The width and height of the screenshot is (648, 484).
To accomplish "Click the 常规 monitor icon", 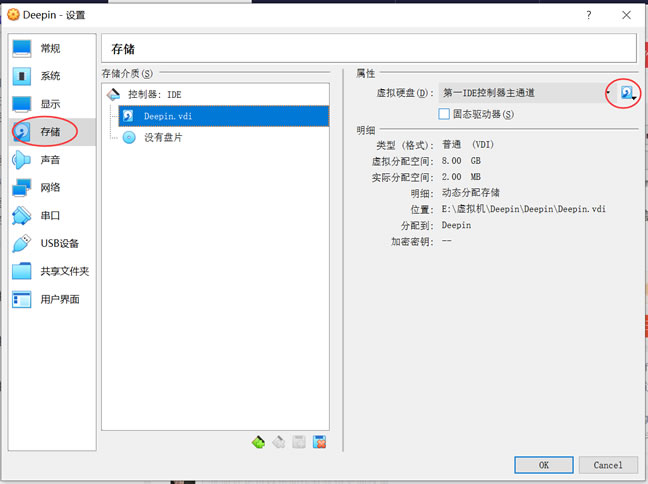I will pyautogui.click(x=21, y=48).
